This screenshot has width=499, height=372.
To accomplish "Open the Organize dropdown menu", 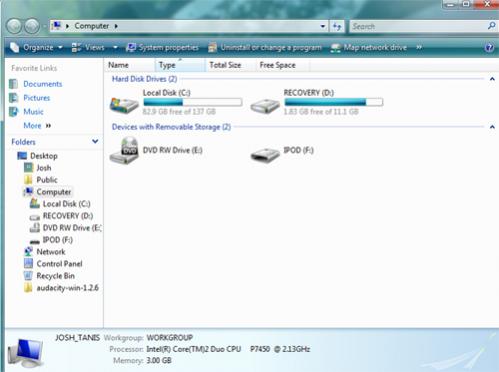I will point(36,47).
